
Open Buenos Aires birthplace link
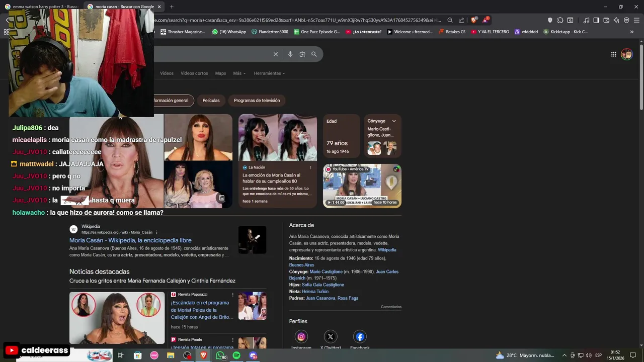pyautogui.click(x=301, y=265)
